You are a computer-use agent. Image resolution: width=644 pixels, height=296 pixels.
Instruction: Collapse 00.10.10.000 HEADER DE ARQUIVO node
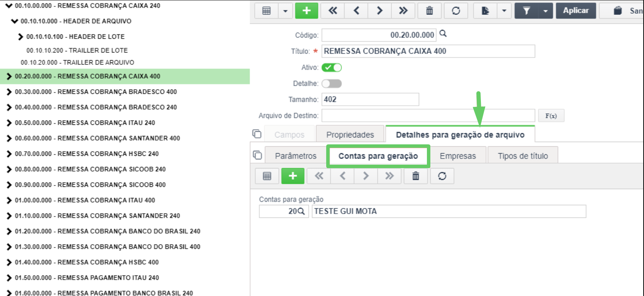(x=15, y=21)
